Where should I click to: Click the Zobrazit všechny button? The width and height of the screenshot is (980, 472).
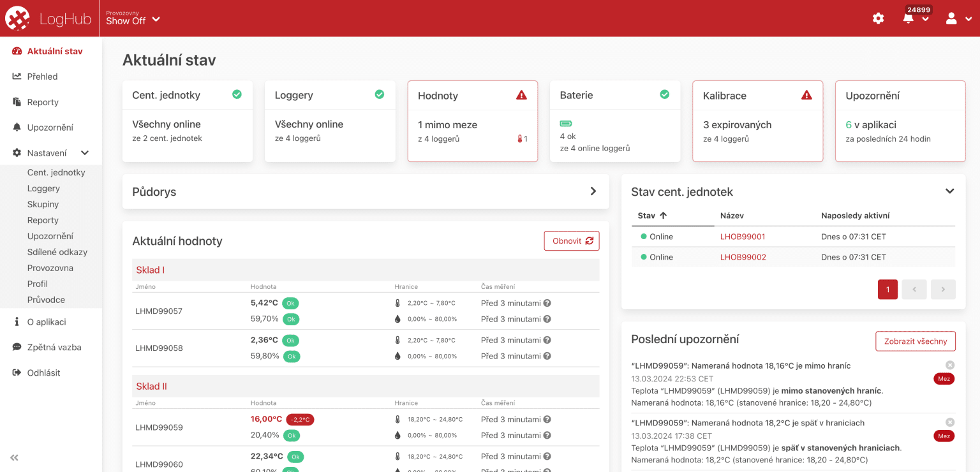915,341
